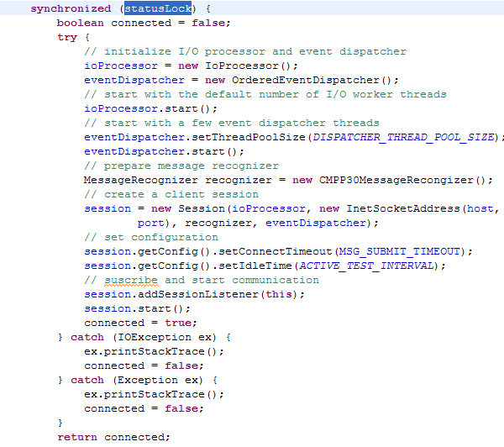Click the 'session.start();' line

[137, 308]
